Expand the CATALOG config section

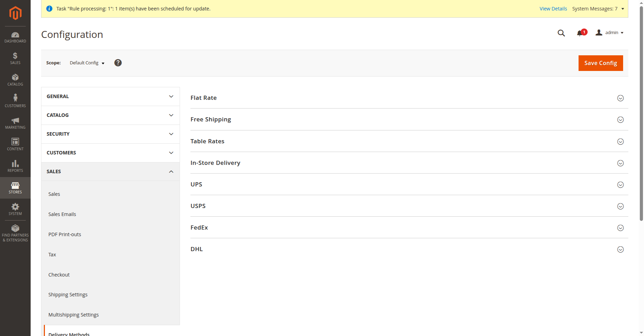110,115
